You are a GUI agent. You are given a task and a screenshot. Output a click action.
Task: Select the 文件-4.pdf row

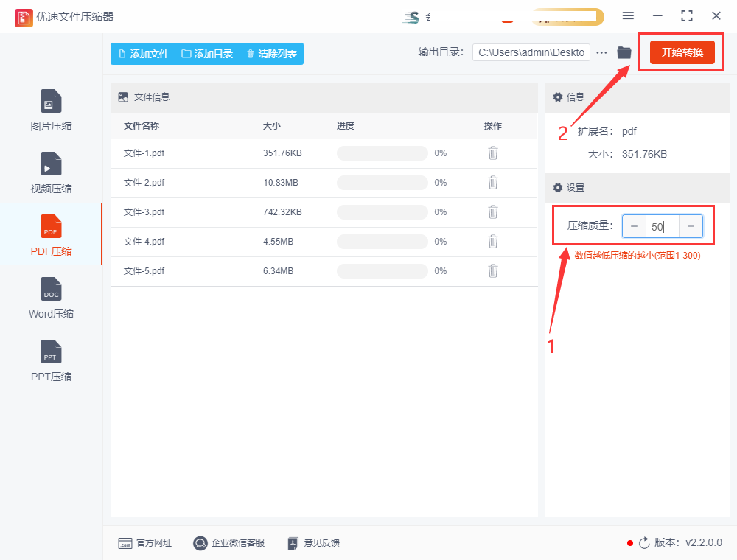coord(324,242)
